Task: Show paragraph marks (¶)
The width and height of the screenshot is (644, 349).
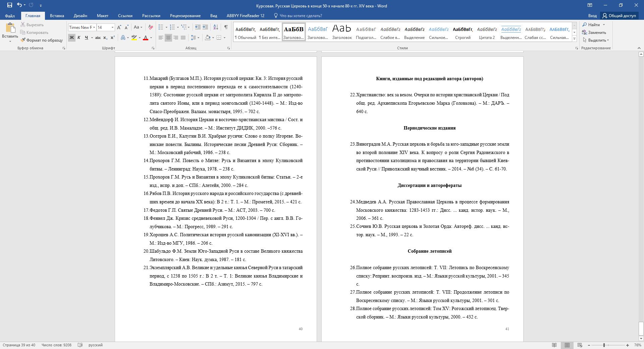Action: (x=226, y=28)
